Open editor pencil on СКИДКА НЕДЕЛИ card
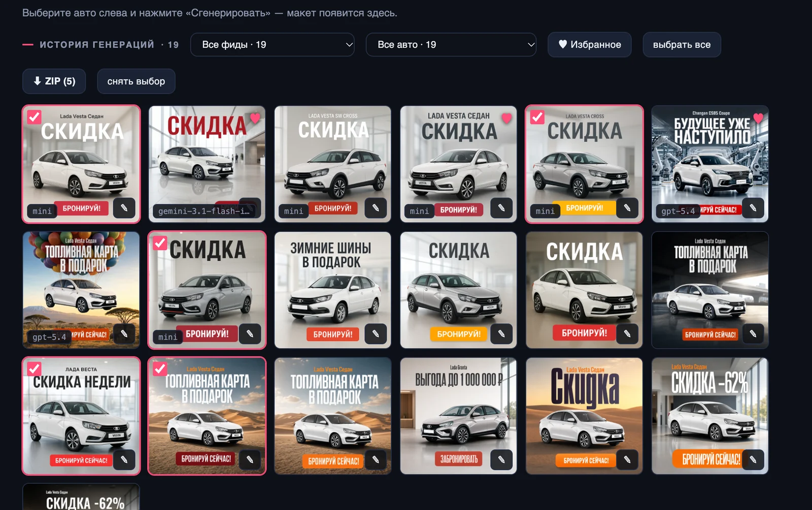This screenshot has height=510, width=812. pyautogui.click(x=124, y=460)
